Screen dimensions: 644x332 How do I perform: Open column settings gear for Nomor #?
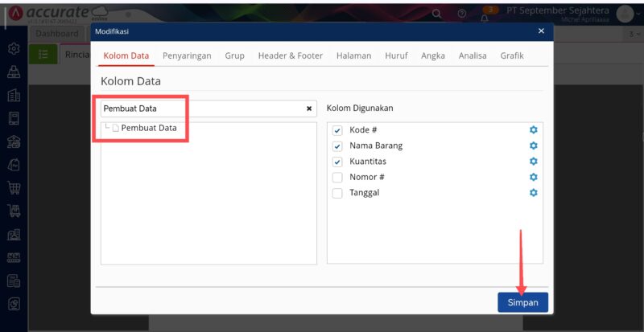533,177
